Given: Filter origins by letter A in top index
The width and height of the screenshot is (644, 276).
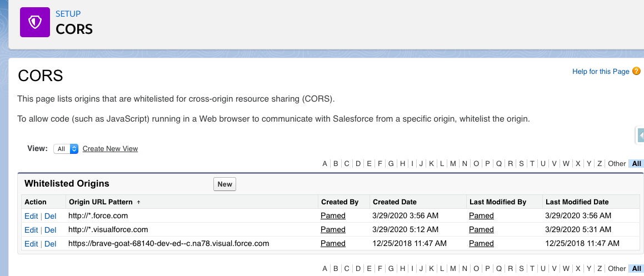Looking at the screenshot, I should coord(325,163).
